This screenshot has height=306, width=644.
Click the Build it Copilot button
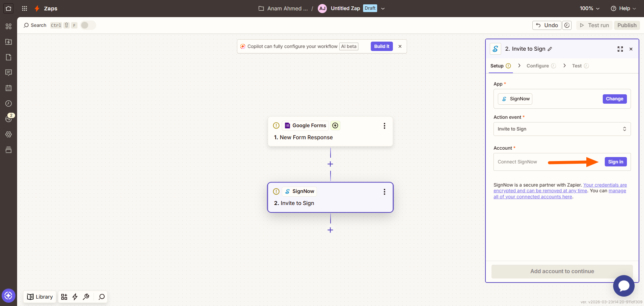tap(382, 46)
